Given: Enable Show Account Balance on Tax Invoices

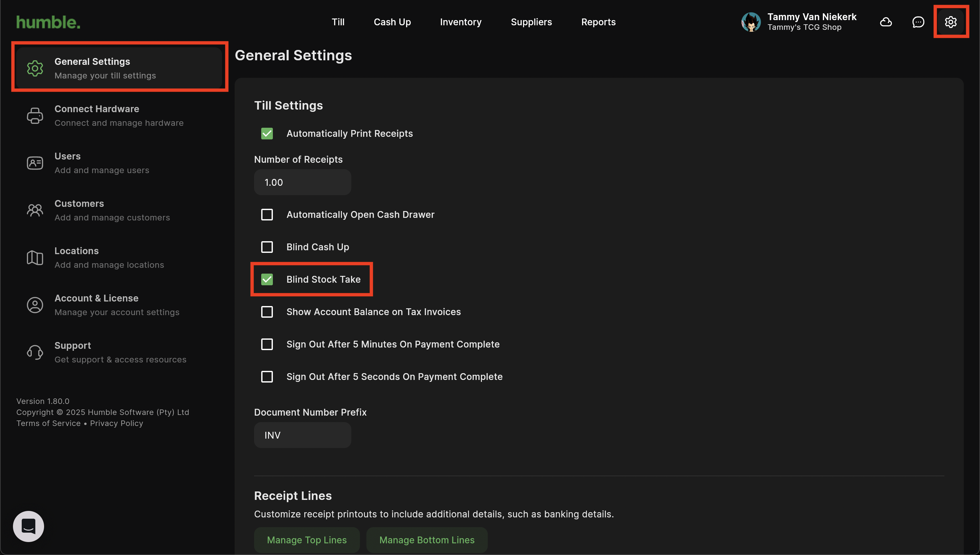Looking at the screenshot, I should click(x=267, y=312).
